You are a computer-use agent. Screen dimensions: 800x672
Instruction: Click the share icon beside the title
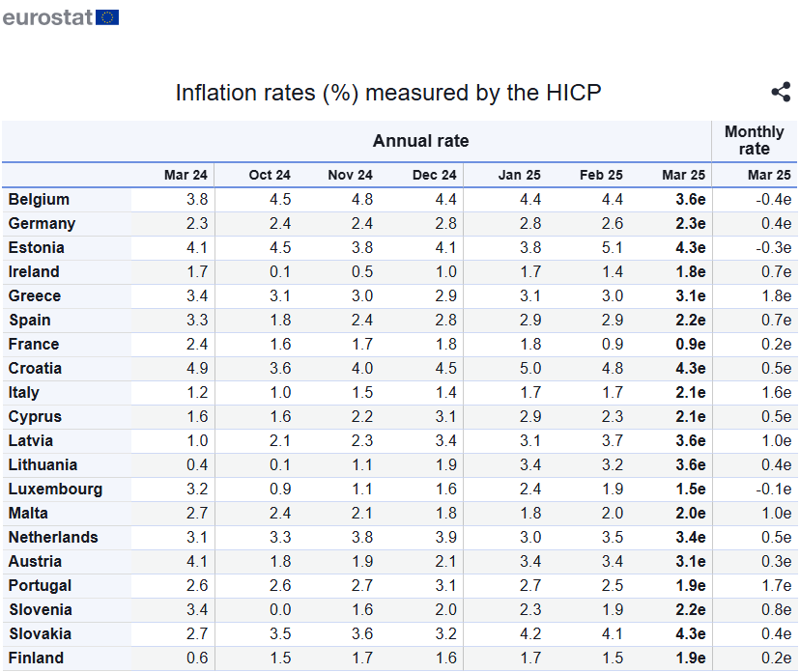coord(781,93)
